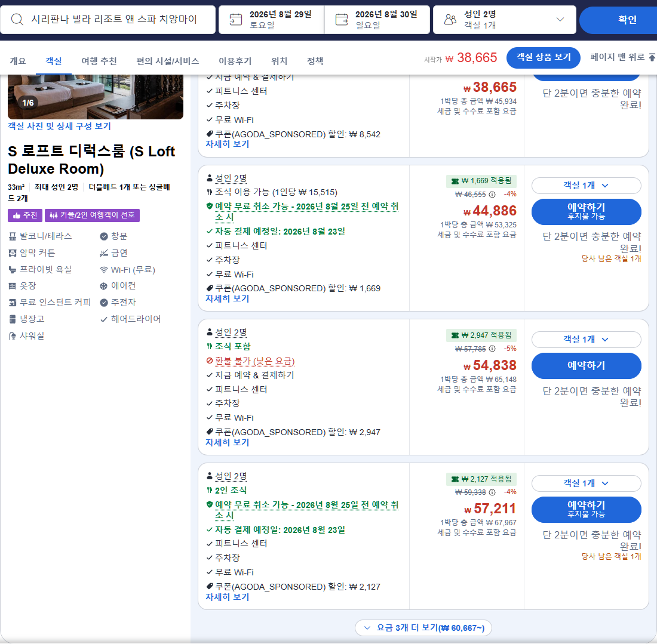
Task: Click 예약하기 for the ₩54,838 rate
Action: tap(586, 365)
